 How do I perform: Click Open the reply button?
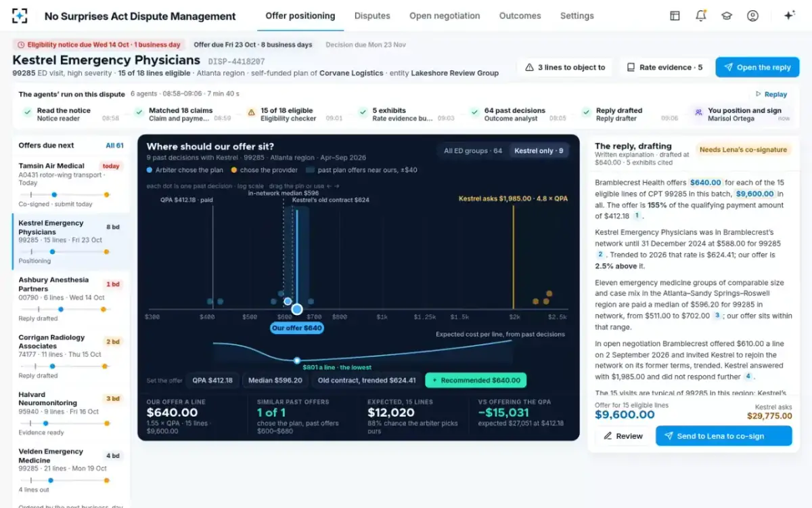(x=757, y=68)
